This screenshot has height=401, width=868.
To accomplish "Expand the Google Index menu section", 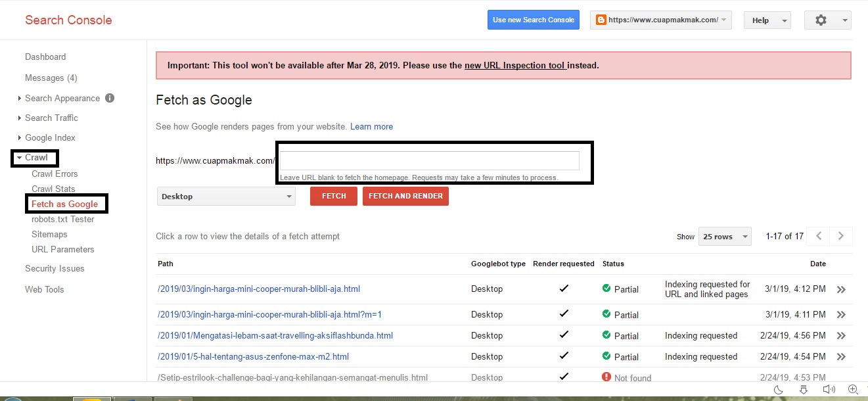I will pos(20,138).
